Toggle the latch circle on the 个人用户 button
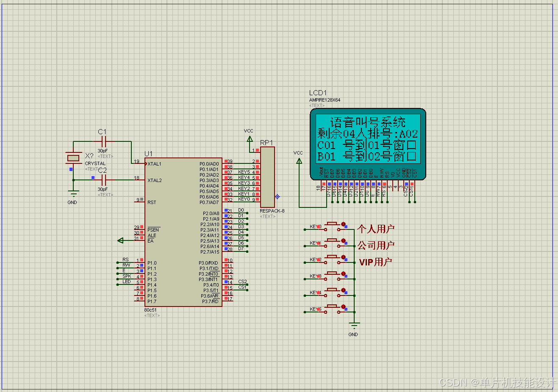The width and height of the screenshot is (558, 392). [x=344, y=224]
